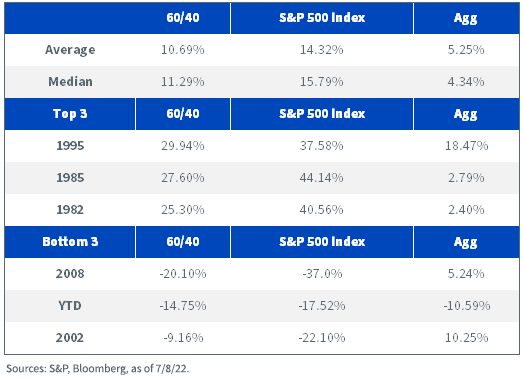Click the 44.14% S&P 500 value
524x389 pixels.
pyautogui.click(x=321, y=177)
